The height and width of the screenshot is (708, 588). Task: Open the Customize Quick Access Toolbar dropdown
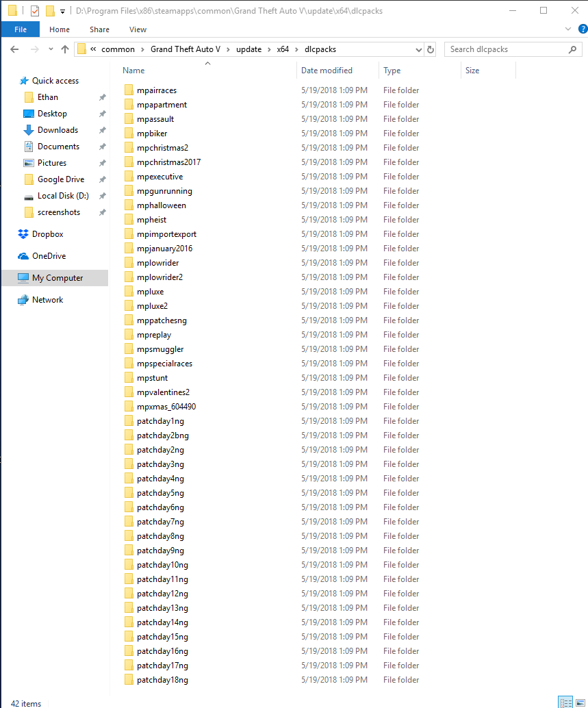[62, 11]
